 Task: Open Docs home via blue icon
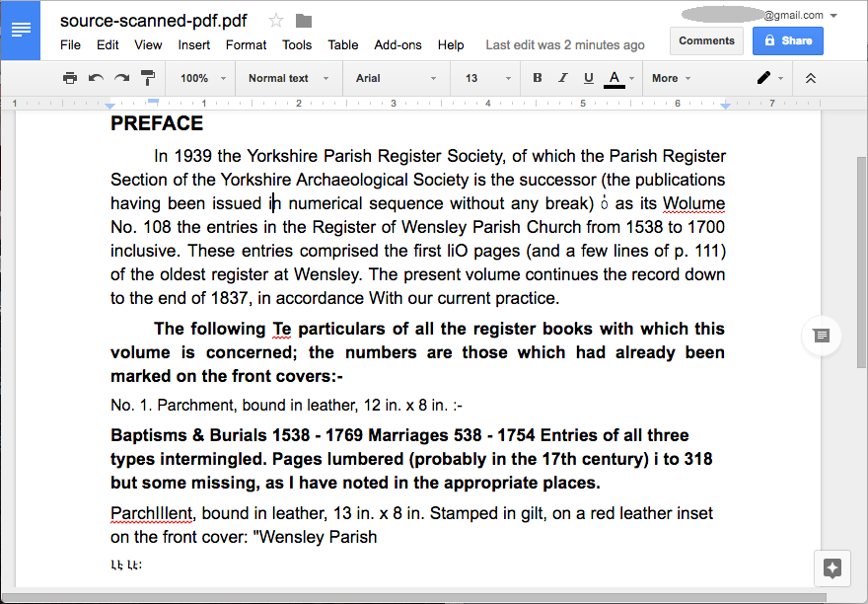coord(21,30)
